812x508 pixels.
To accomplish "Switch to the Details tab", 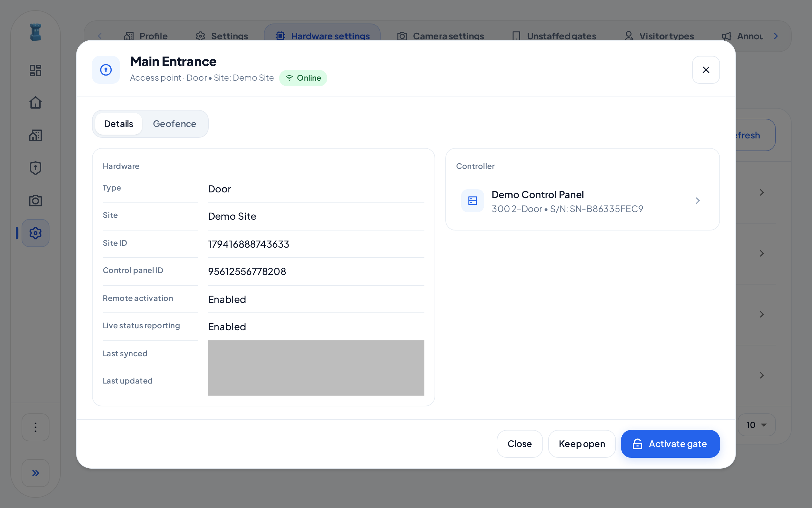I will [118, 124].
